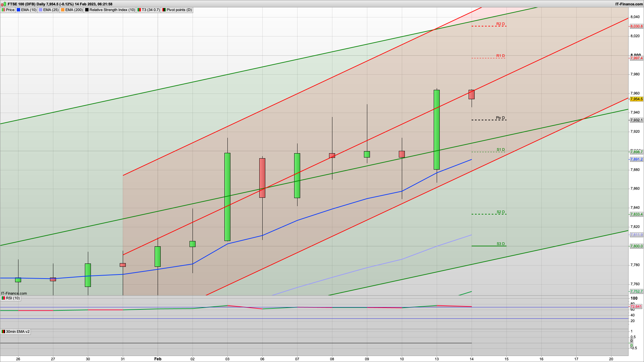Click the S3 D support label

[500, 244]
